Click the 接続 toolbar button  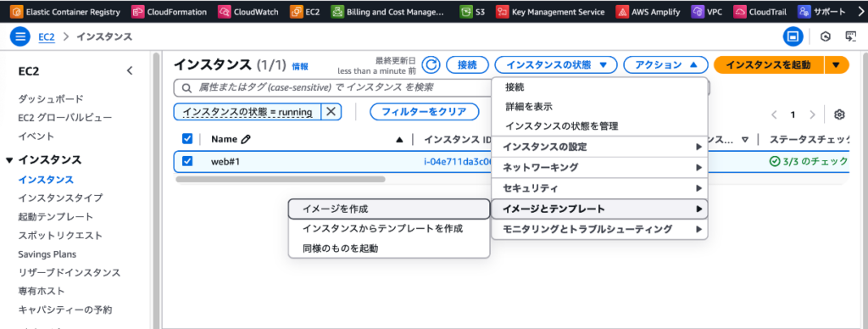[x=467, y=64]
